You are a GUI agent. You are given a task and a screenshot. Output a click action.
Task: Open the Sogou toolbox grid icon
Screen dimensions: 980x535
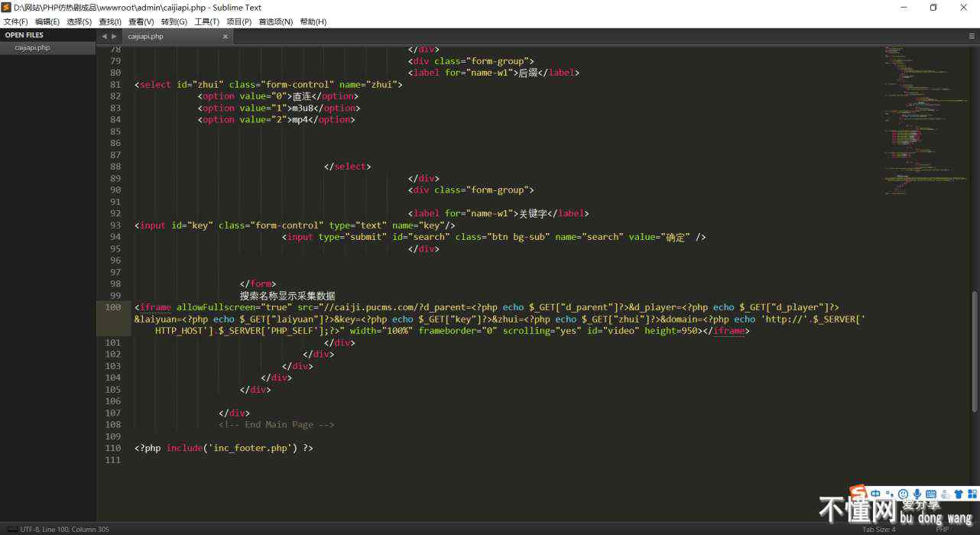point(972,494)
